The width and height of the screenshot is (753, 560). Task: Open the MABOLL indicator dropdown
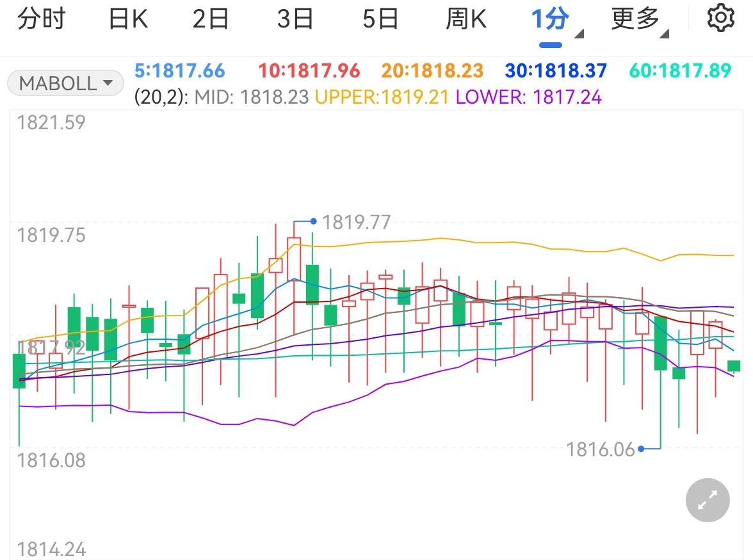(x=65, y=83)
